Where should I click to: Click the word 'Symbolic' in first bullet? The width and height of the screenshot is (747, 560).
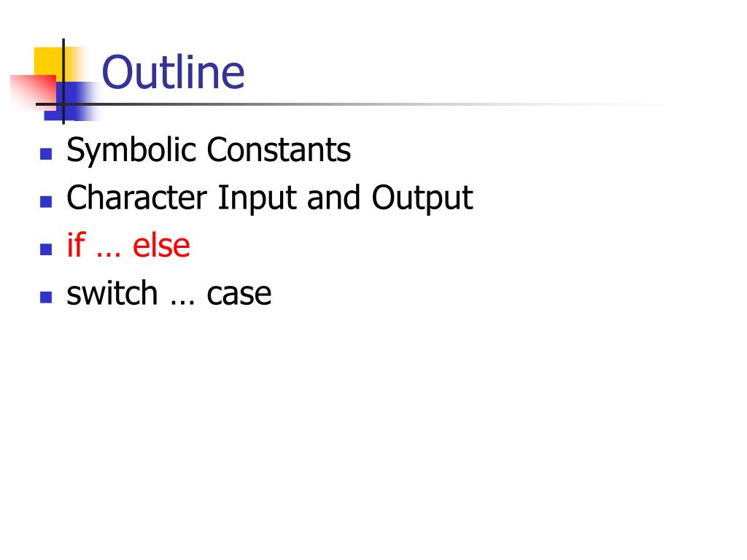(131, 151)
